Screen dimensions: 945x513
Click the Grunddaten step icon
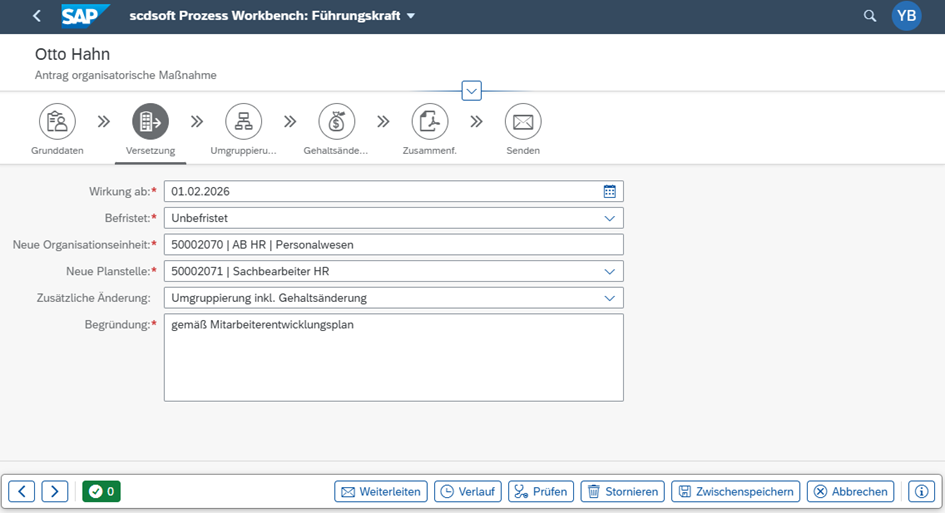[57, 122]
